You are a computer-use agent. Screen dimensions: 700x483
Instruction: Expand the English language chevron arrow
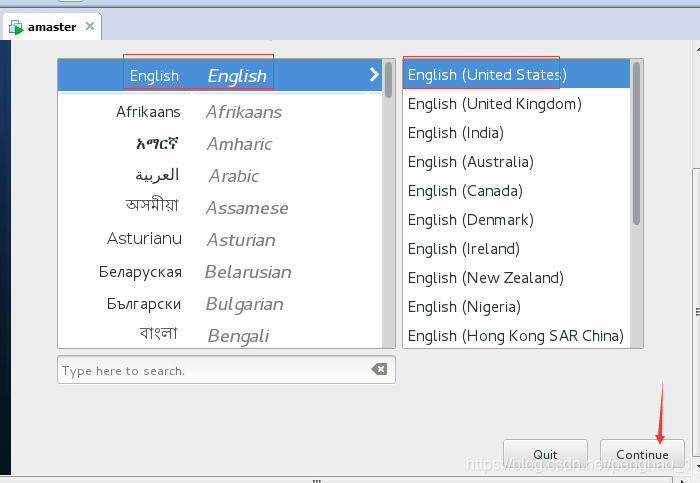(x=374, y=75)
